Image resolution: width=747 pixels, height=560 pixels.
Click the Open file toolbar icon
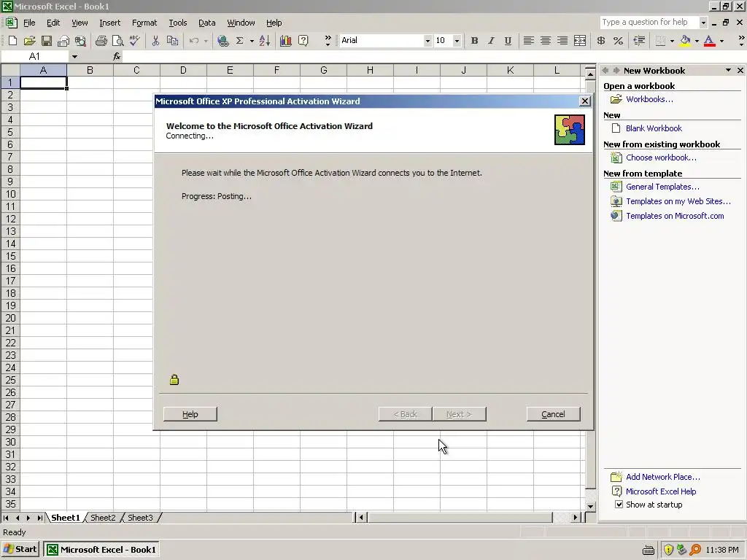pos(29,41)
